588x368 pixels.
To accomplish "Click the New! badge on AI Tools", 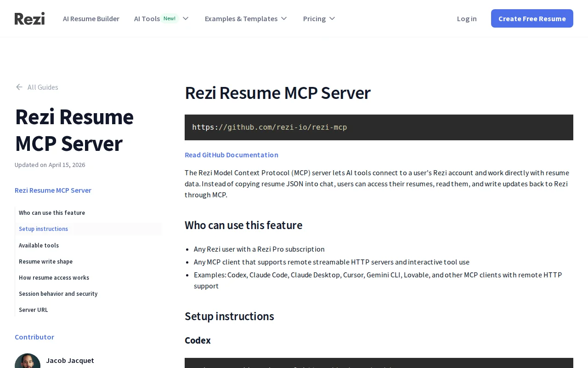I will (170, 18).
